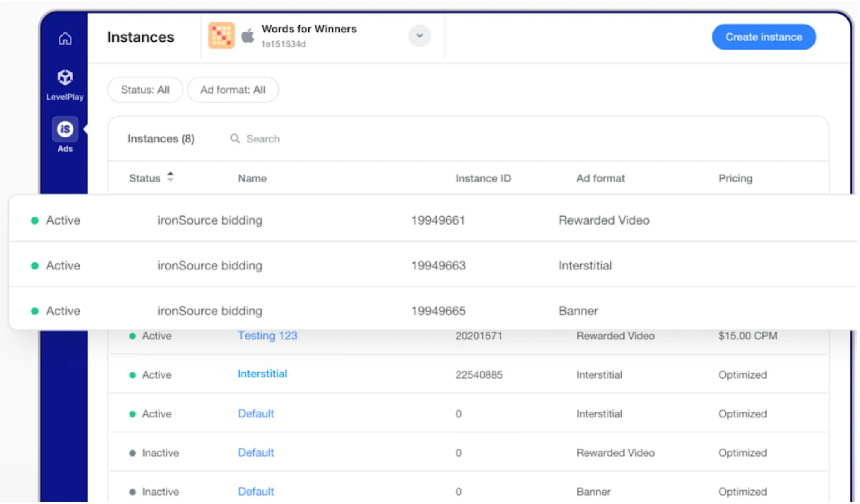Toggle the Inactive dot for the Default Rewarded Video row

(132, 452)
